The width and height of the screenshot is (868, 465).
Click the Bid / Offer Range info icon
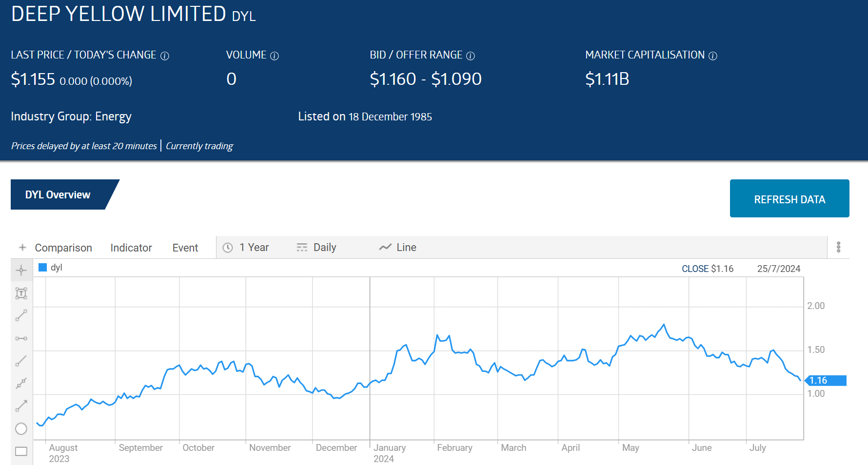[x=471, y=56]
